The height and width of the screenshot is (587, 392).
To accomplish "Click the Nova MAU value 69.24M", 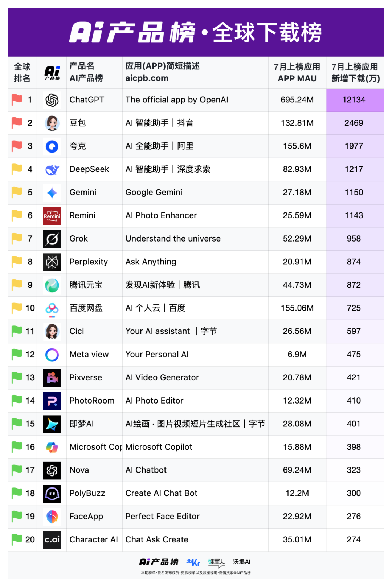I will click(297, 470).
